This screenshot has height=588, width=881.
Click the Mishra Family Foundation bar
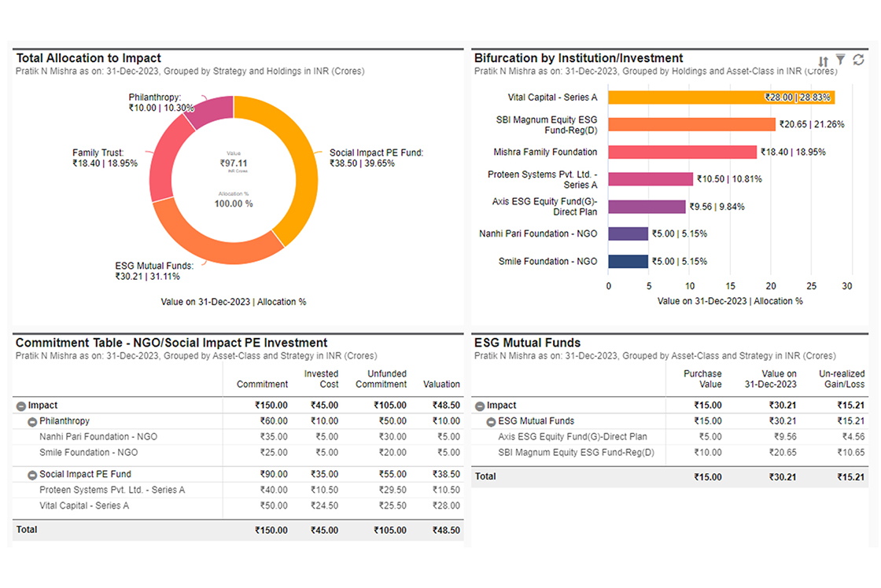682,152
